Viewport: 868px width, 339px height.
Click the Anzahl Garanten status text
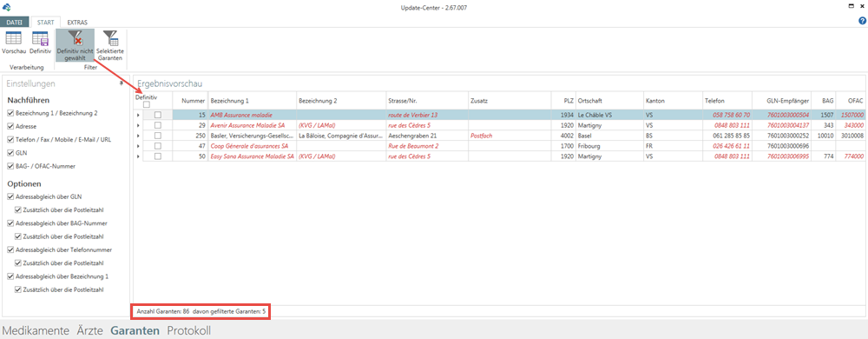click(x=201, y=312)
